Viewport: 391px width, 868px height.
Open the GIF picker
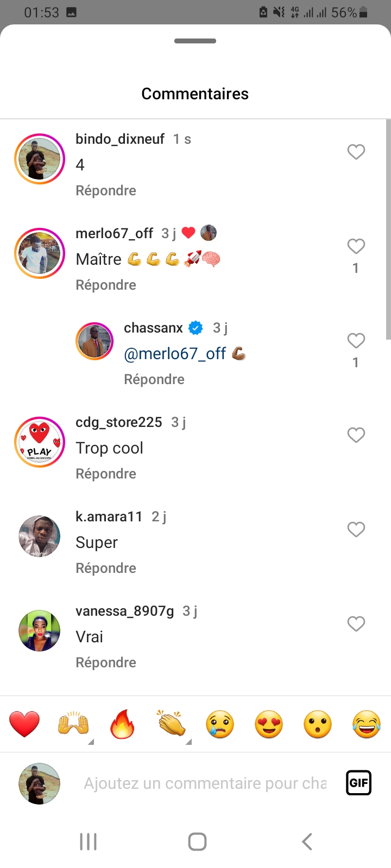click(358, 783)
